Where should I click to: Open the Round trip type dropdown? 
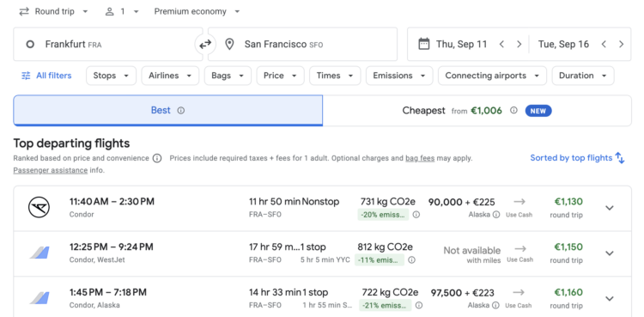(x=54, y=11)
